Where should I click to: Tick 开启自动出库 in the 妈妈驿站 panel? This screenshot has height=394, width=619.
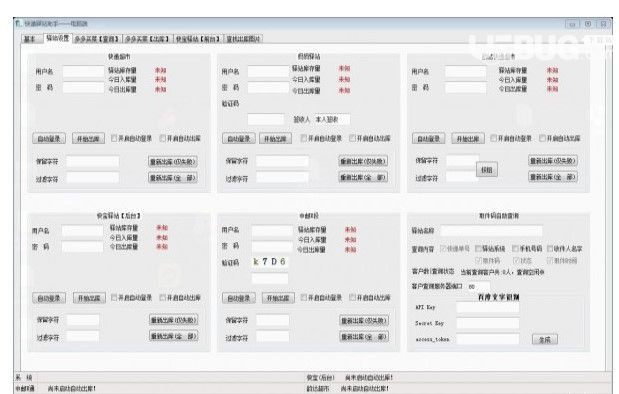370,138
